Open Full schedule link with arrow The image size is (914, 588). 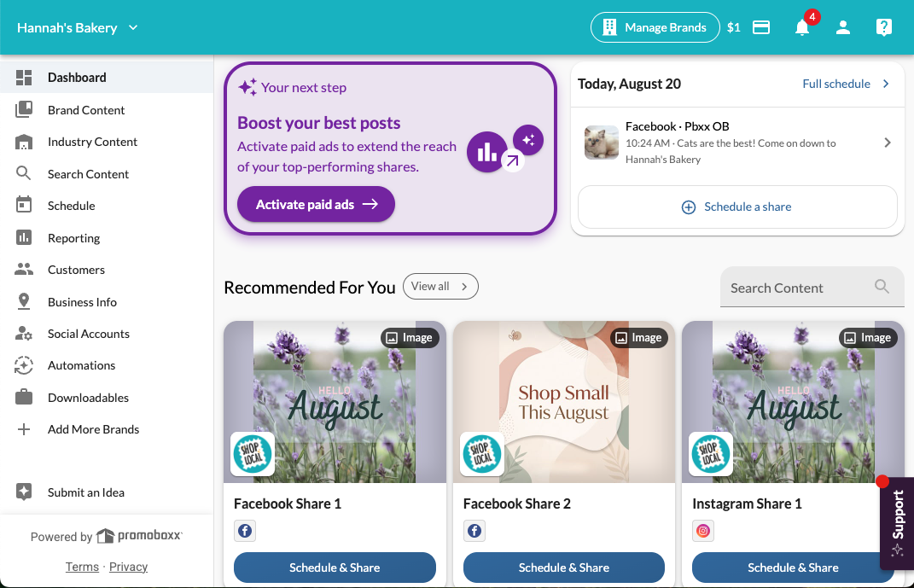[846, 84]
